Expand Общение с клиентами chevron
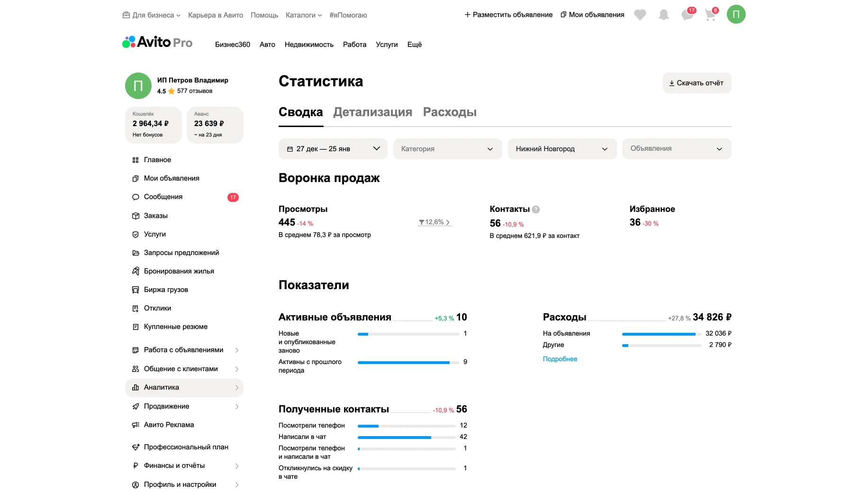 tap(237, 369)
